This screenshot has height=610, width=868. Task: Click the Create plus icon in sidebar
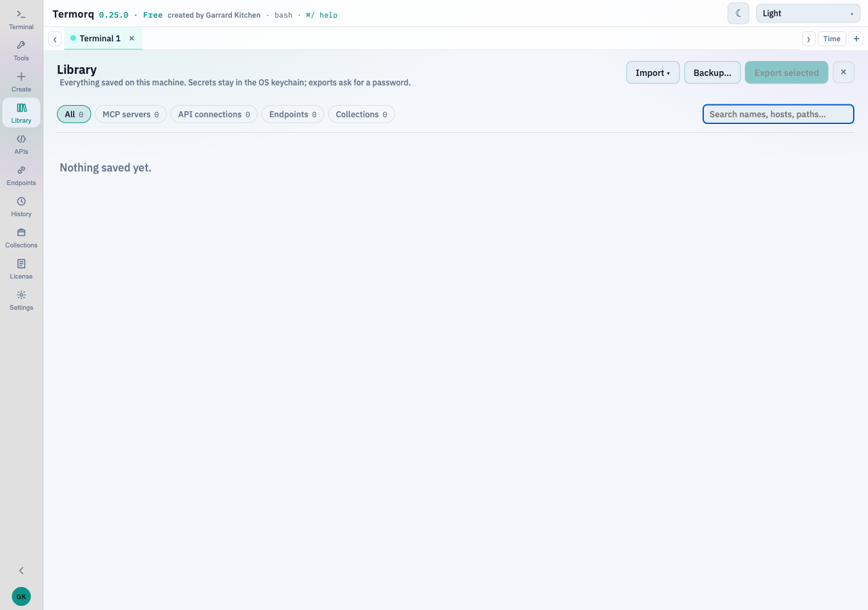point(21,81)
